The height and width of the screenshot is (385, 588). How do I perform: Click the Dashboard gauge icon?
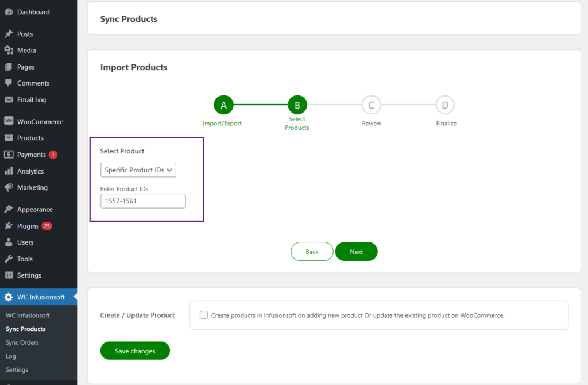coord(9,12)
